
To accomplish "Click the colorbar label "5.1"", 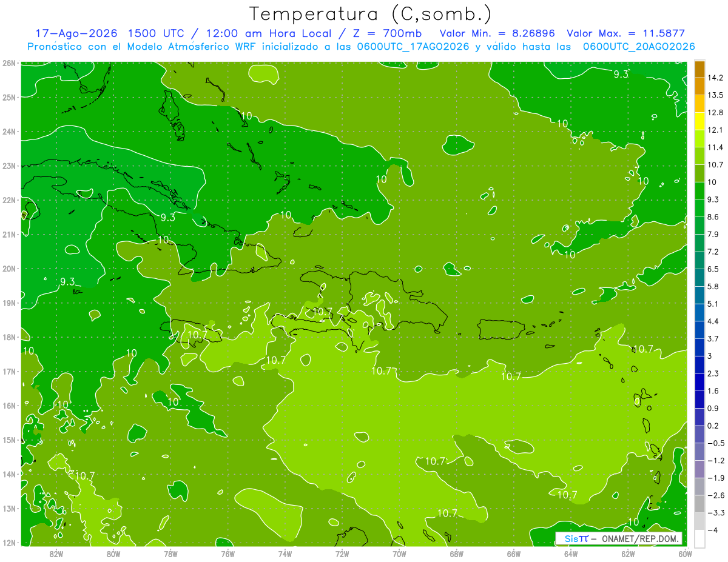I will (713, 304).
